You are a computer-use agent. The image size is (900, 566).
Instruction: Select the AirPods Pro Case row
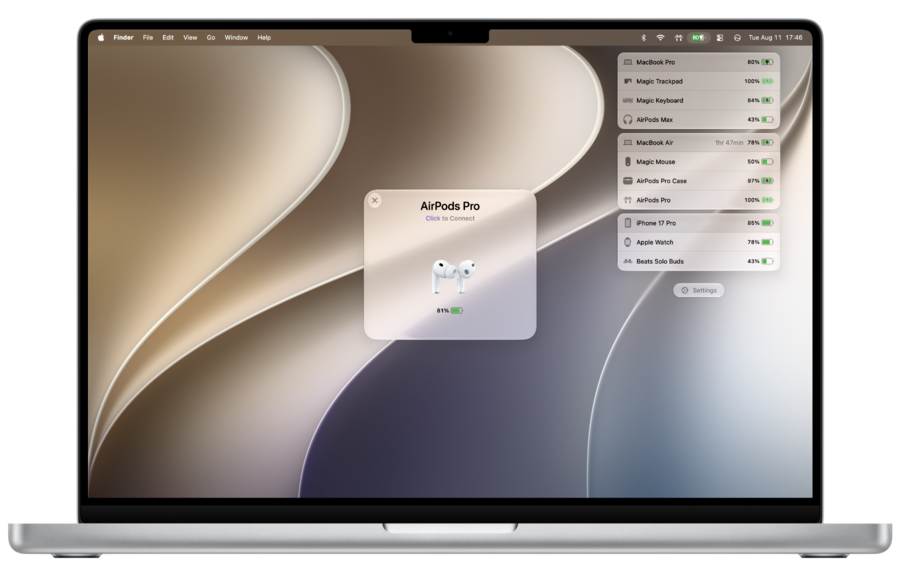(x=699, y=181)
